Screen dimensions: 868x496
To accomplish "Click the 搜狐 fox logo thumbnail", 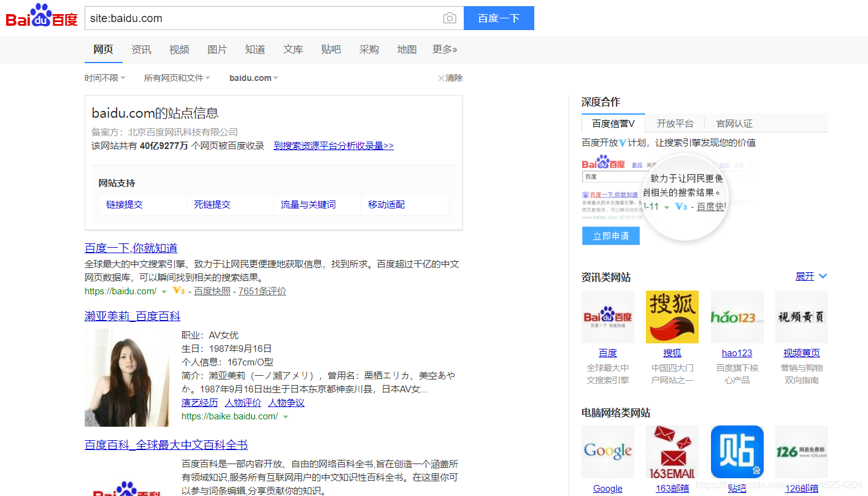I will pos(672,317).
